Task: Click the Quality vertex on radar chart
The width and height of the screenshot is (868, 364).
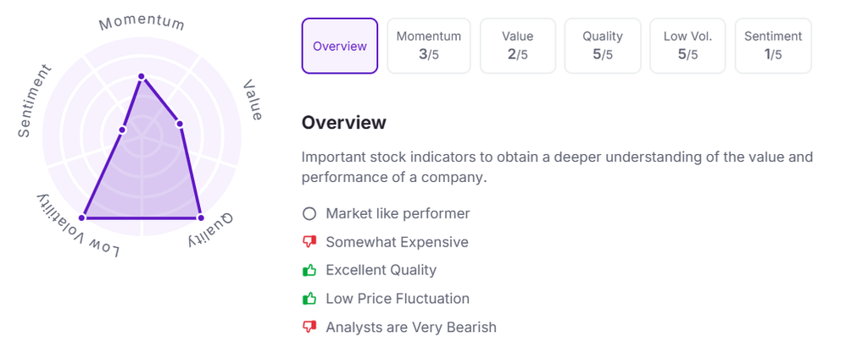Action: coord(200,218)
